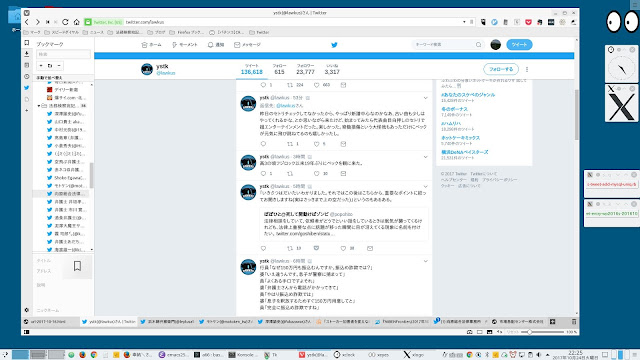The image size is (640, 360).
Task: Like the tweet about ベック concert
Action: pyautogui.click(x=316, y=173)
